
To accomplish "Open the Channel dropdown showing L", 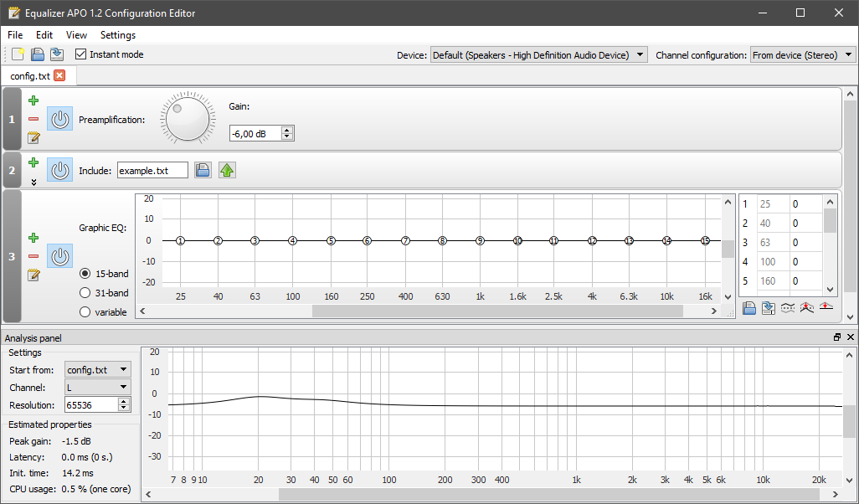I will (x=97, y=388).
